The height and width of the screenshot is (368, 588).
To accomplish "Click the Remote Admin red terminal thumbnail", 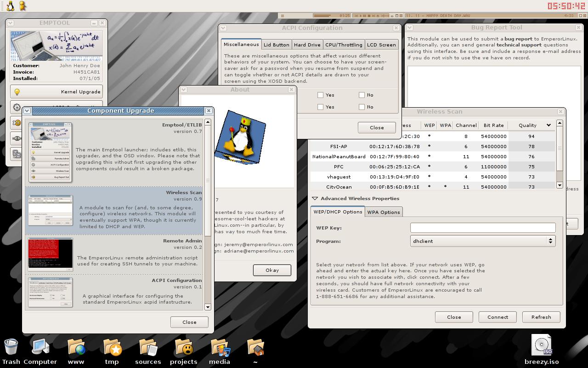I will point(50,254).
